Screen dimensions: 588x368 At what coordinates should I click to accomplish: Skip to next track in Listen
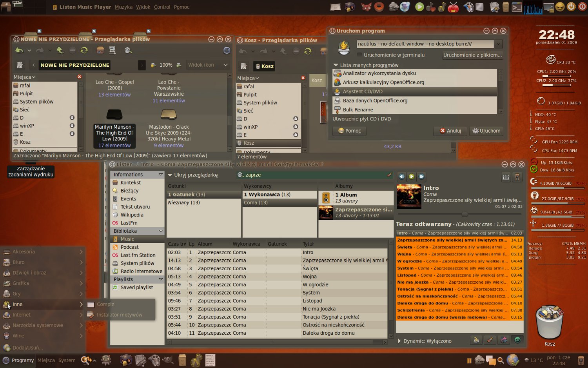pos(421,177)
